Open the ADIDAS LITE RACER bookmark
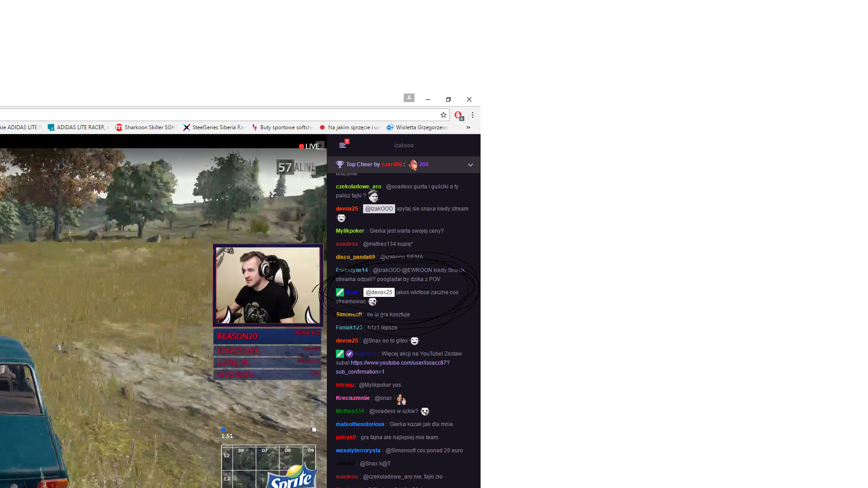 [x=78, y=127]
